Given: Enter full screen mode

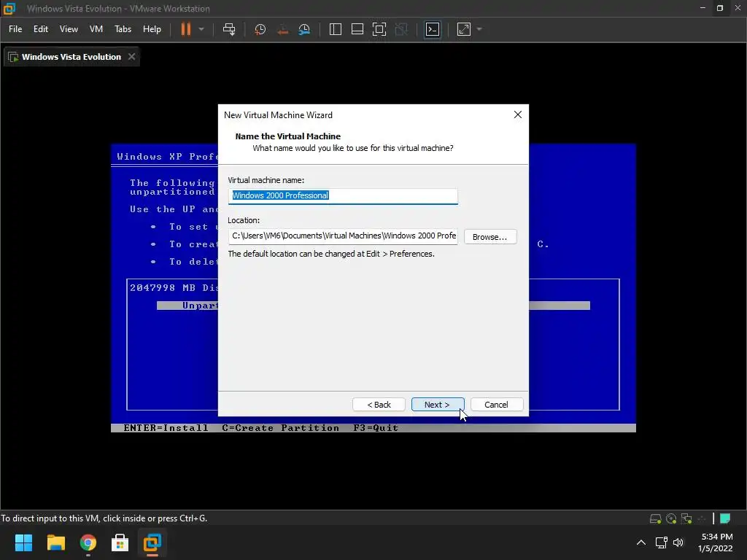Looking at the screenshot, I should (379, 29).
